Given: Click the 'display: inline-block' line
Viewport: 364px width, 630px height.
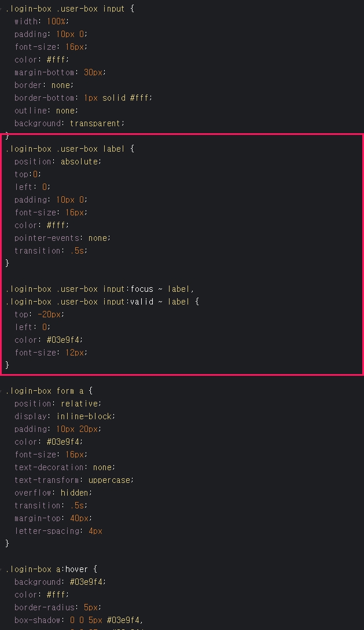Looking at the screenshot, I should (x=65, y=416).
